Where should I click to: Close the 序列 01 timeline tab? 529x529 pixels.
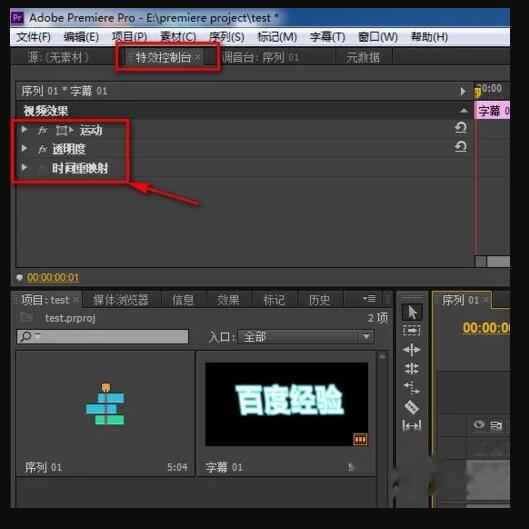[485, 300]
